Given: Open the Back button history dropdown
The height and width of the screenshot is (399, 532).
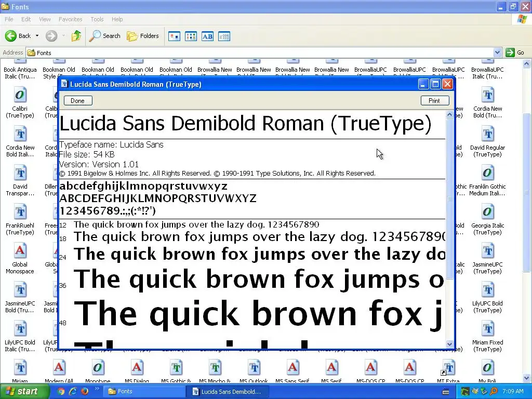Looking at the screenshot, I should 37,36.
